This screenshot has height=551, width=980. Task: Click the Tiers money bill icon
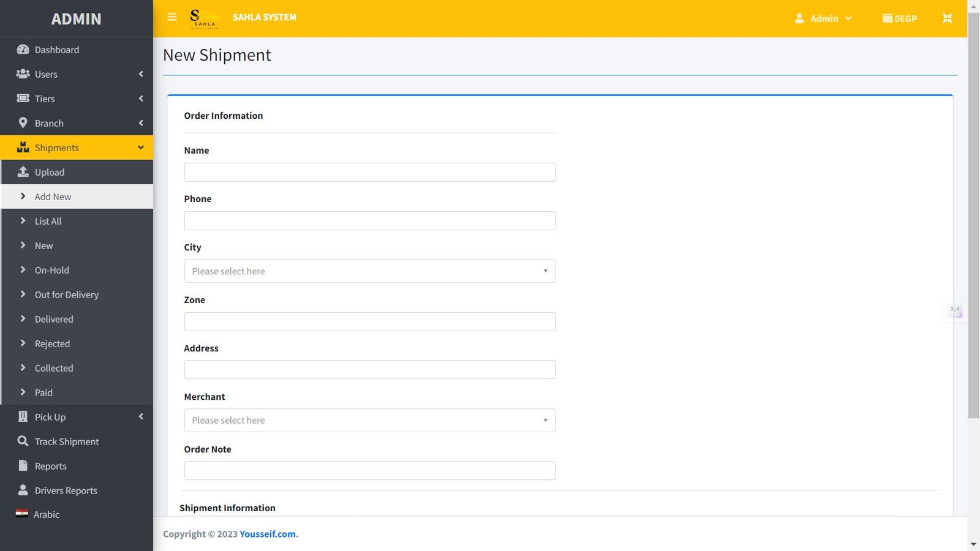pos(23,99)
